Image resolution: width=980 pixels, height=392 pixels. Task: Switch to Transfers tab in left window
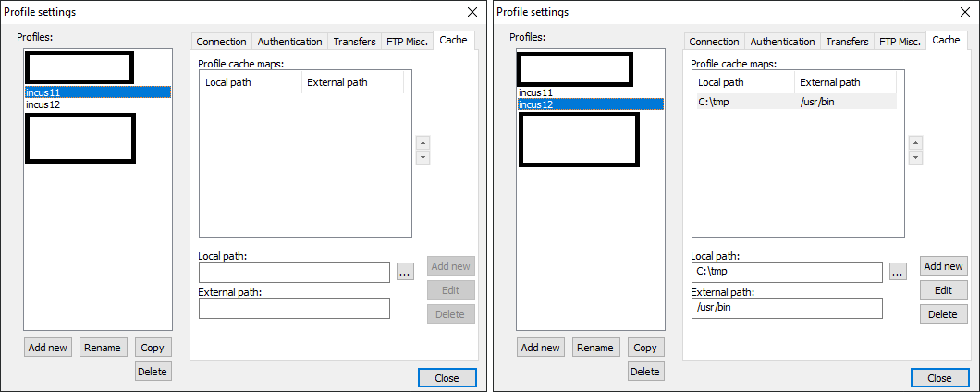(x=354, y=42)
